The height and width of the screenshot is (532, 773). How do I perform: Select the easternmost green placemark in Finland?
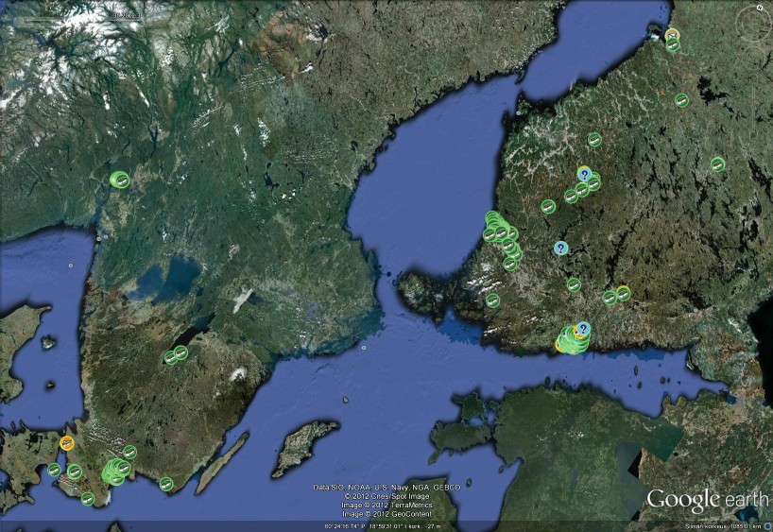click(x=717, y=164)
